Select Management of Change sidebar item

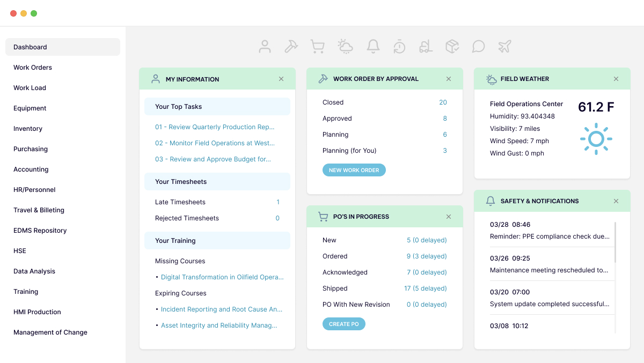(50, 332)
